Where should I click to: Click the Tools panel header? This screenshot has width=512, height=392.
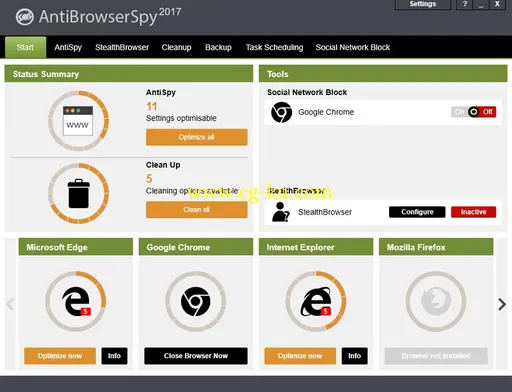click(x=383, y=74)
